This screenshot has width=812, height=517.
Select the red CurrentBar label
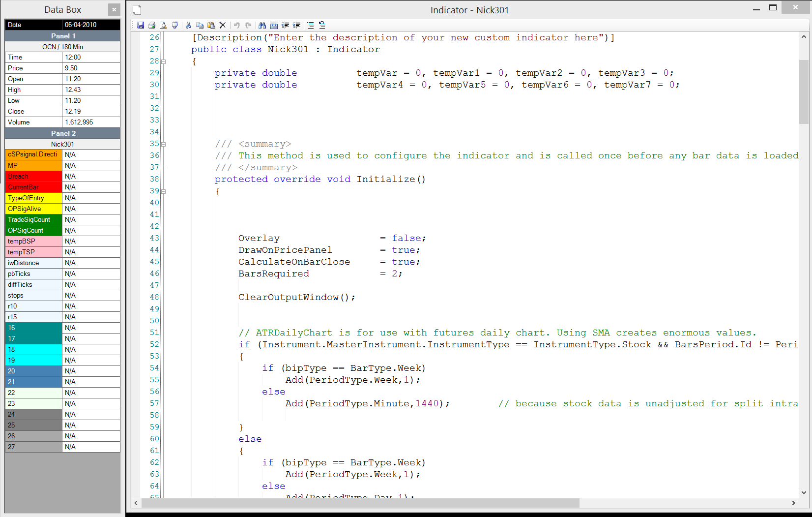[33, 187]
